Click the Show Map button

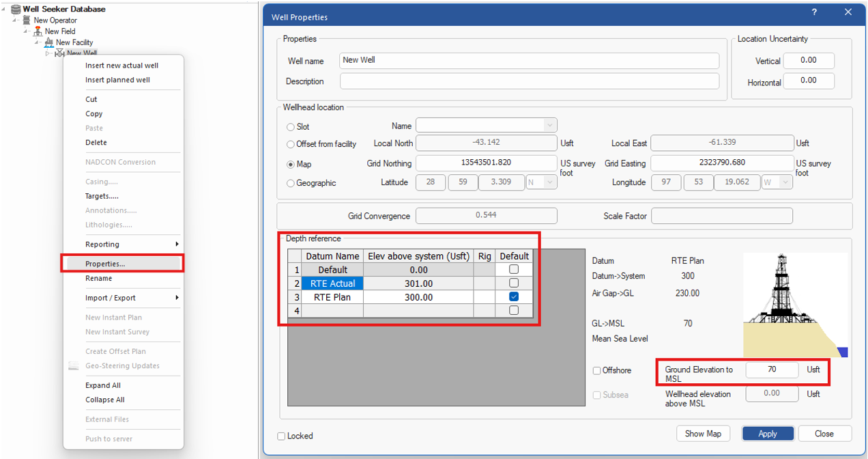[x=703, y=434]
